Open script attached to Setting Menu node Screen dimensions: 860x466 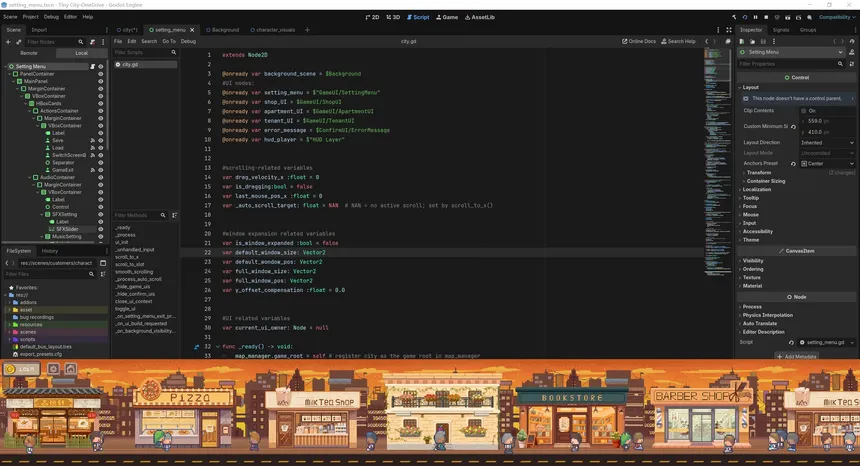coord(92,66)
